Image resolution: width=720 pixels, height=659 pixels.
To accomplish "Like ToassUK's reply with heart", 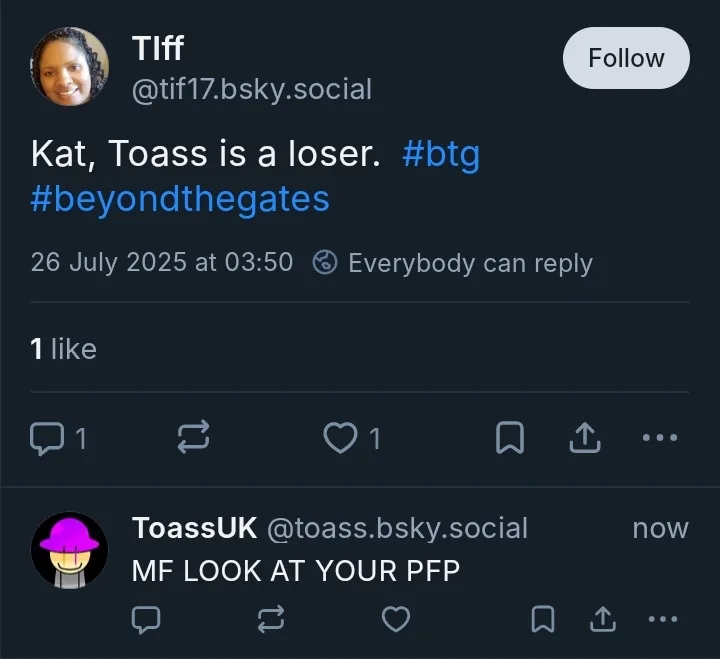I will (396, 620).
